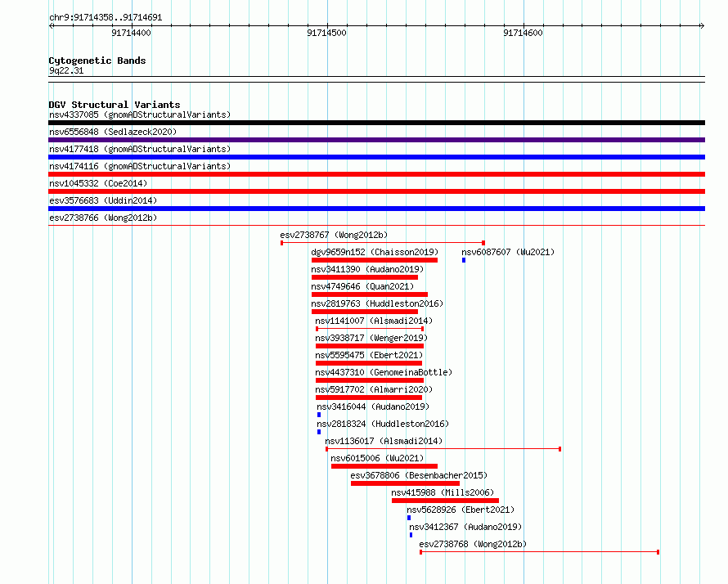Image resolution: width=728 pixels, height=584 pixels.
Task: Select the red nsv1045332 Coe2014 bar
Action: tap(376, 191)
